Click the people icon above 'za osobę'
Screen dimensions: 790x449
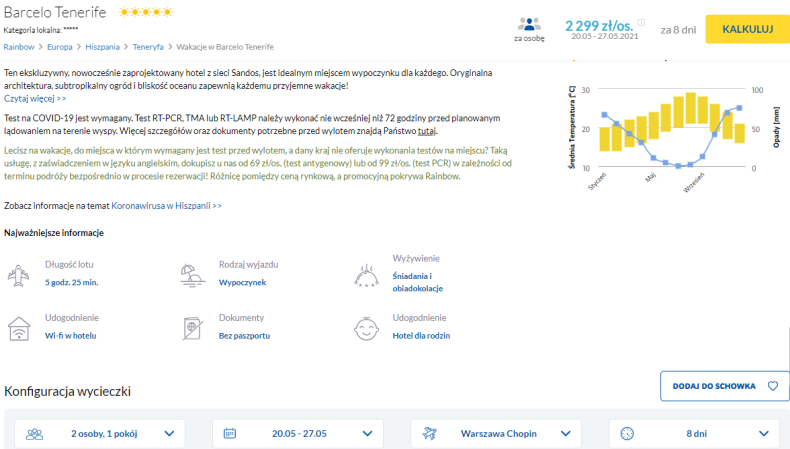point(529,24)
